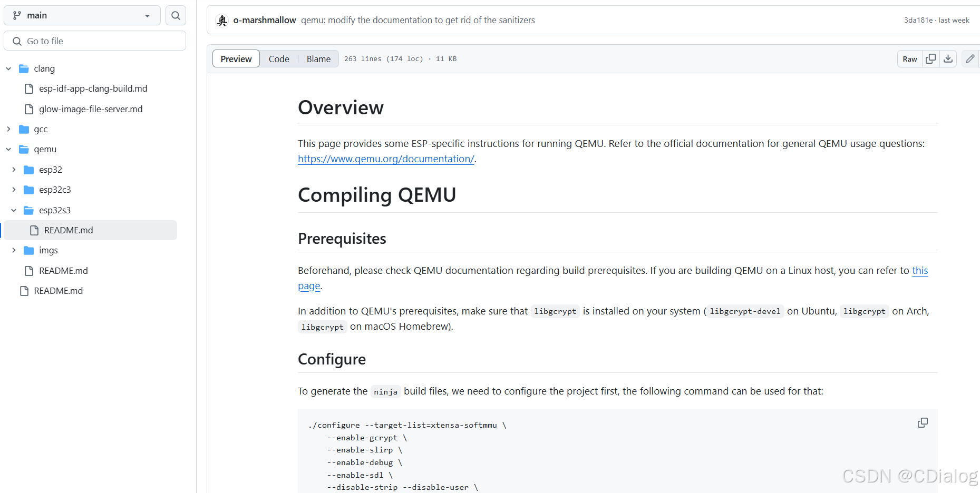Open commit 3da181e link

(x=918, y=20)
